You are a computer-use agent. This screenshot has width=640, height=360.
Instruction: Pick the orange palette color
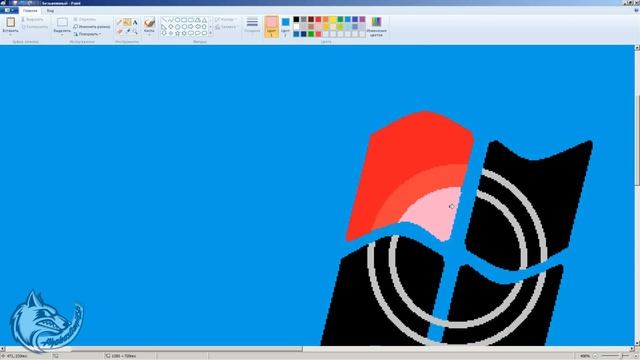[325, 19]
